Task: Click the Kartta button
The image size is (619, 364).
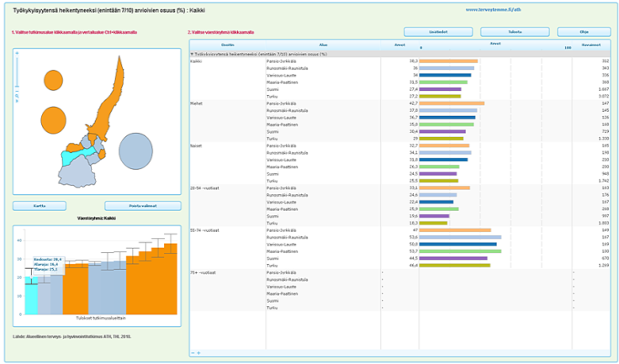Action: click(40, 206)
